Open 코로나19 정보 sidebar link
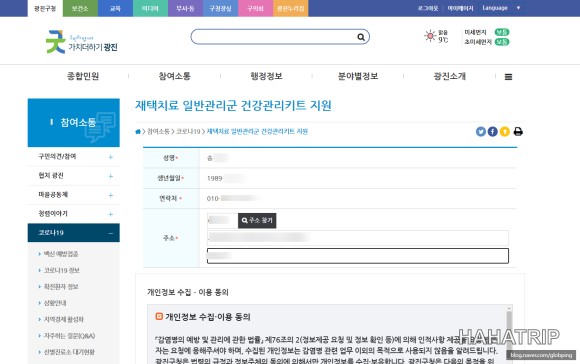This screenshot has height=364, width=580. click(x=61, y=270)
